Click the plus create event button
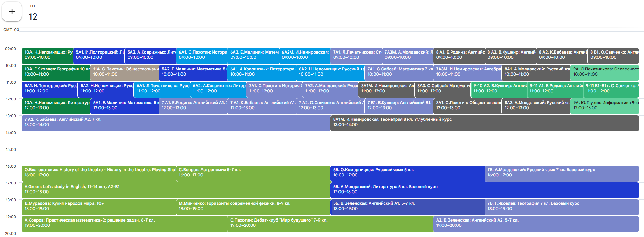Viewport: 644px width, 237px height. coord(12,12)
